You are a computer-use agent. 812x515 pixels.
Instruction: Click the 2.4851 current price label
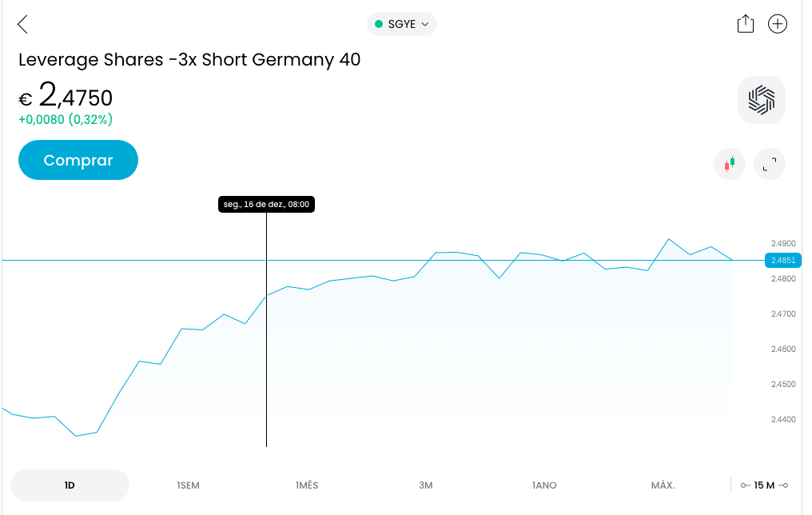coord(782,260)
